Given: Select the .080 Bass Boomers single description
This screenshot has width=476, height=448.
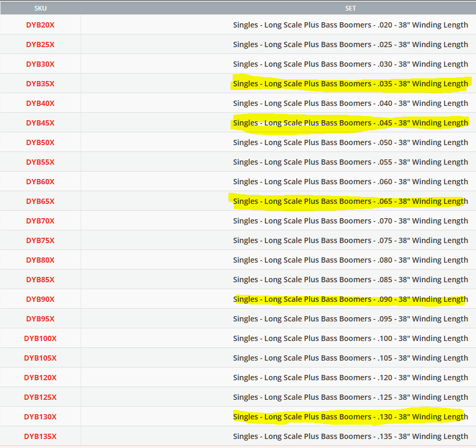Looking at the screenshot, I should (x=350, y=260).
